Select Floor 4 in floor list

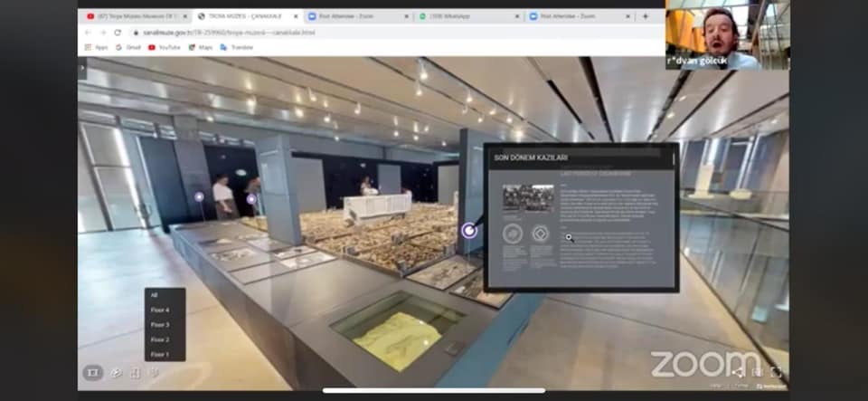(x=160, y=310)
